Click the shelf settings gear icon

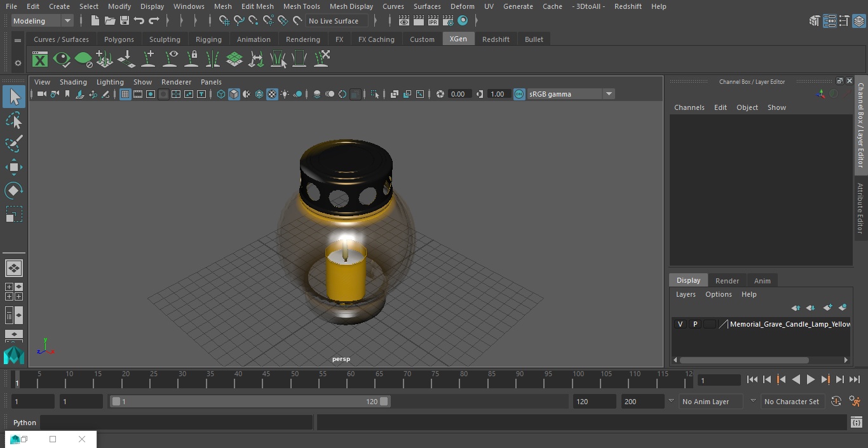tap(18, 63)
